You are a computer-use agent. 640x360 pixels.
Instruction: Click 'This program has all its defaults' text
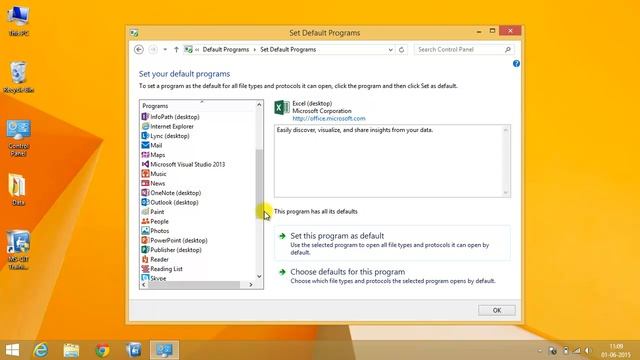316,211
